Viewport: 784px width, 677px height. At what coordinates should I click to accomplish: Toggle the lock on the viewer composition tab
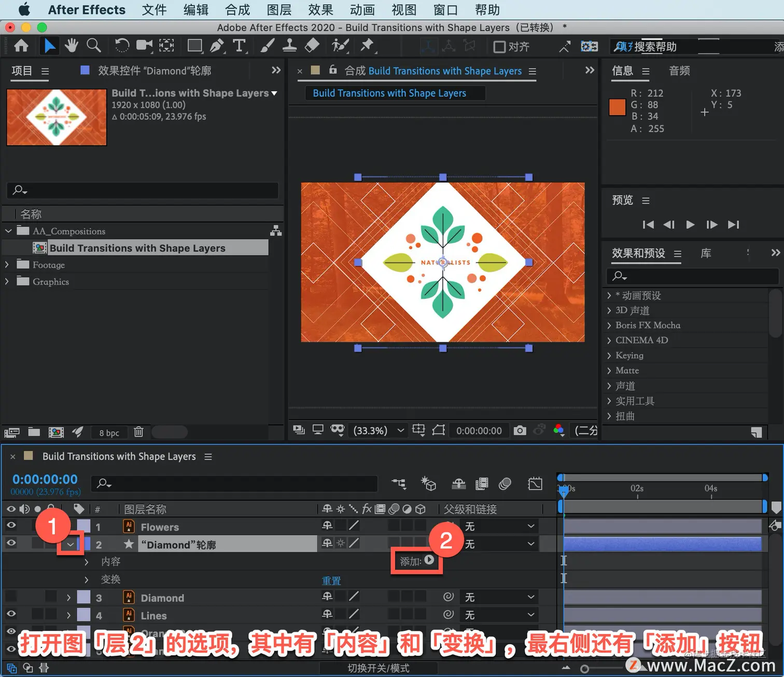click(333, 70)
